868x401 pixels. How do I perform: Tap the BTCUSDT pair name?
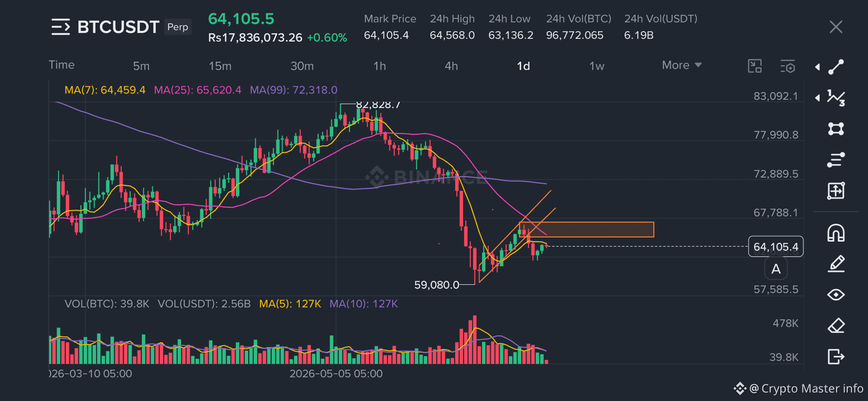point(118,27)
